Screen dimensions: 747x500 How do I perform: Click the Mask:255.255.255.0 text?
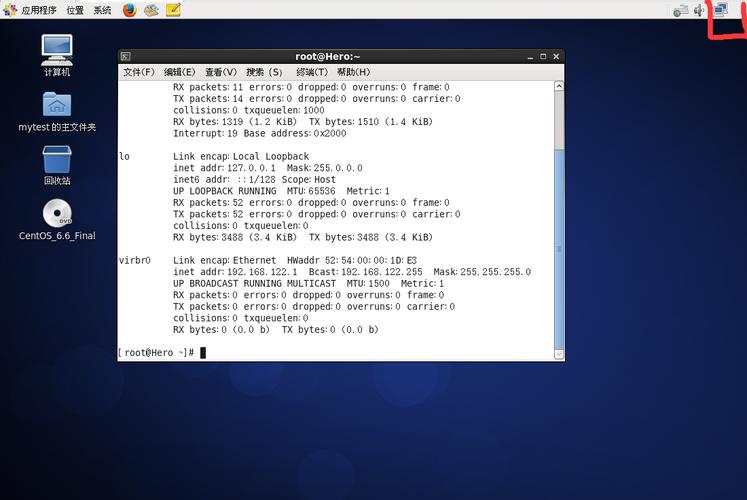tap(482, 272)
